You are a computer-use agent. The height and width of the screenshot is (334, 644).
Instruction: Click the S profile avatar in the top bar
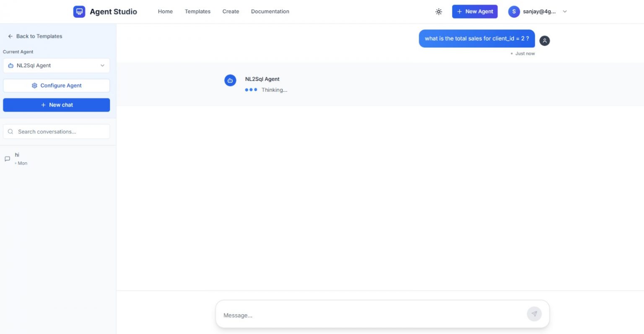point(514,11)
